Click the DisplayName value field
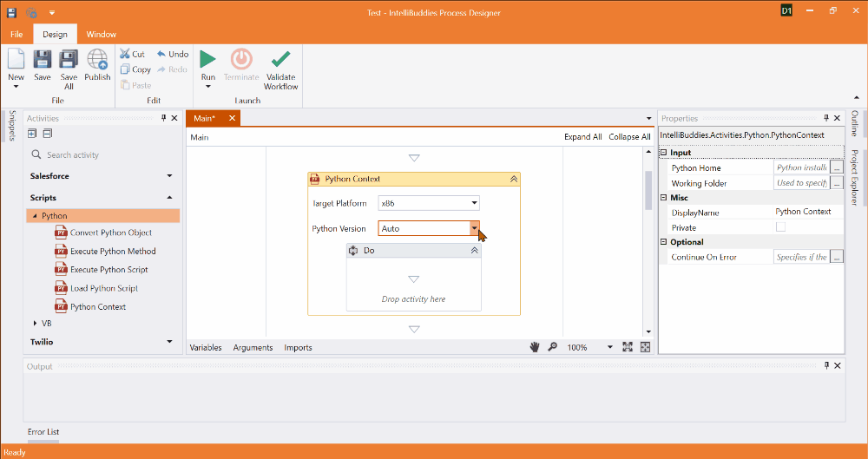This screenshot has width=868, height=459. 808,212
